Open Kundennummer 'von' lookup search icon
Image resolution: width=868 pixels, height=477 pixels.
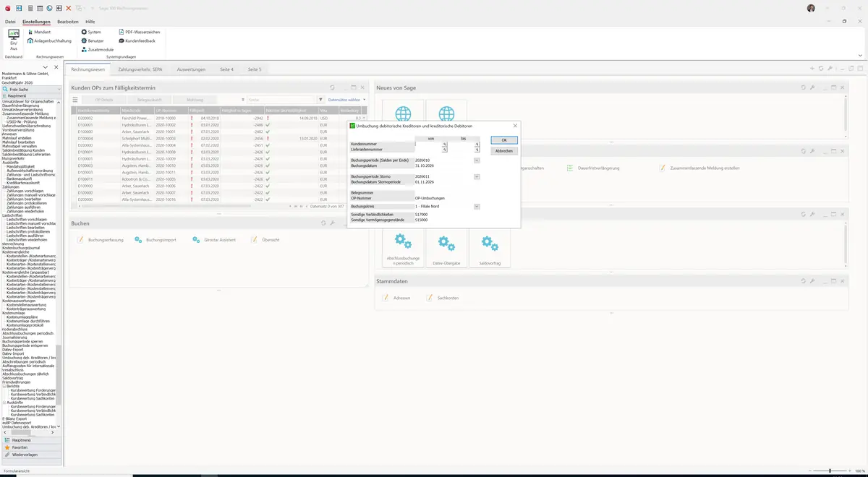pyautogui.click(x=445, y=145)
